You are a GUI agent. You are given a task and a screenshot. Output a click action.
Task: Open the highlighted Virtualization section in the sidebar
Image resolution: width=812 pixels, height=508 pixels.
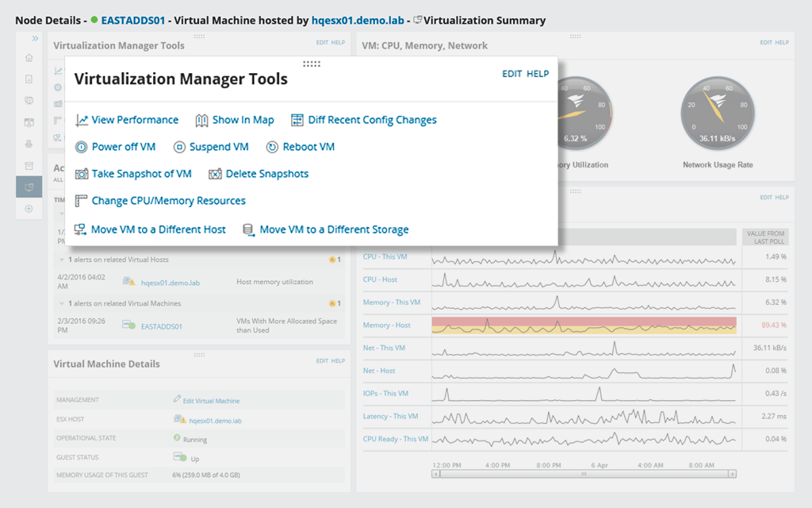[29, 186]
